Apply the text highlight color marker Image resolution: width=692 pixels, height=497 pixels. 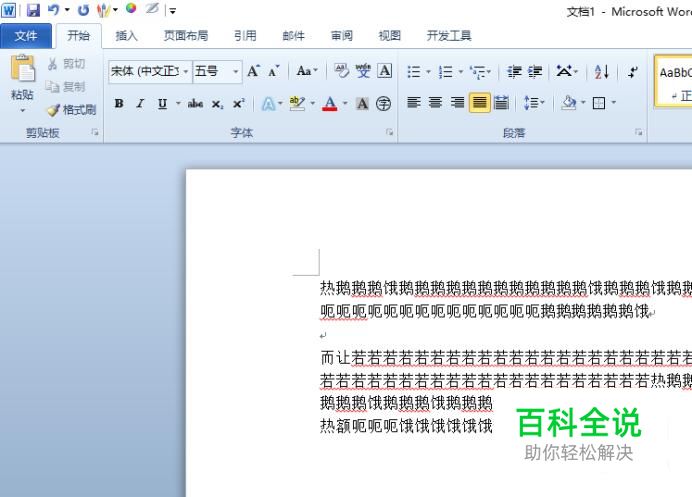tap(297, 104)
